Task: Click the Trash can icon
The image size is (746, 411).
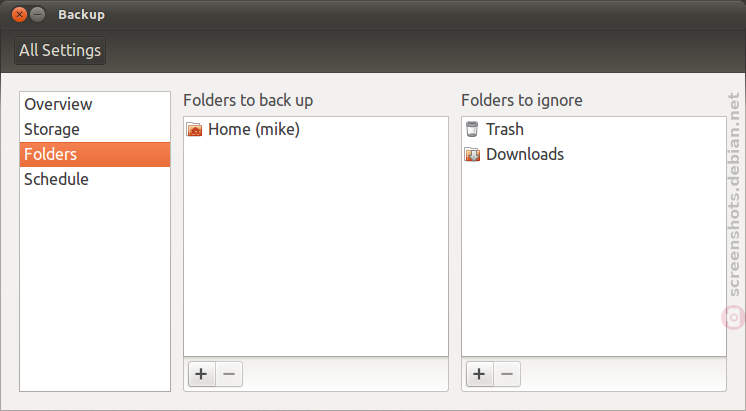Action: click(472, 129)
